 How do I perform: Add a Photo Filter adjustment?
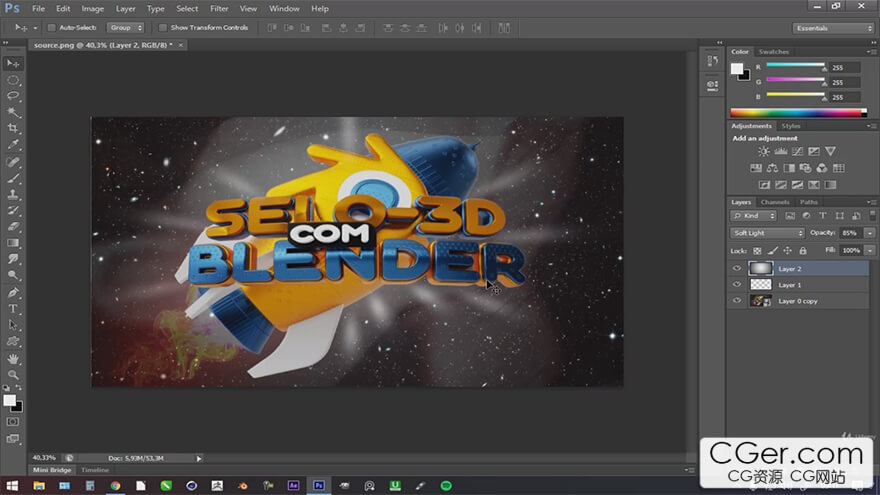coord(805,168)
